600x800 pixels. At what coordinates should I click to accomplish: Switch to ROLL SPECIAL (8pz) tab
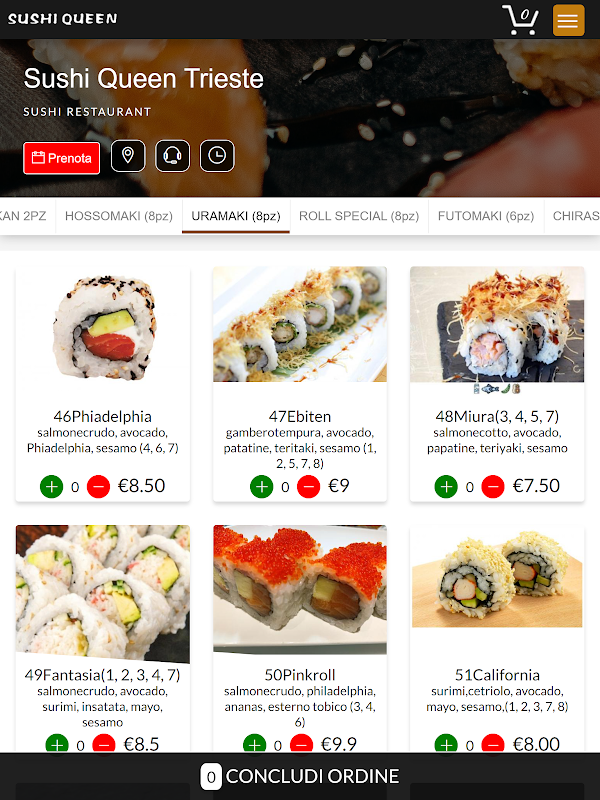coord(359,216)
